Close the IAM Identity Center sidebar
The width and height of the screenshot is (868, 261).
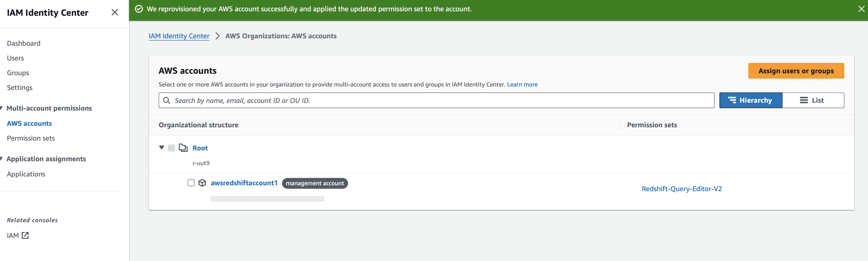(x=115, y=13)
